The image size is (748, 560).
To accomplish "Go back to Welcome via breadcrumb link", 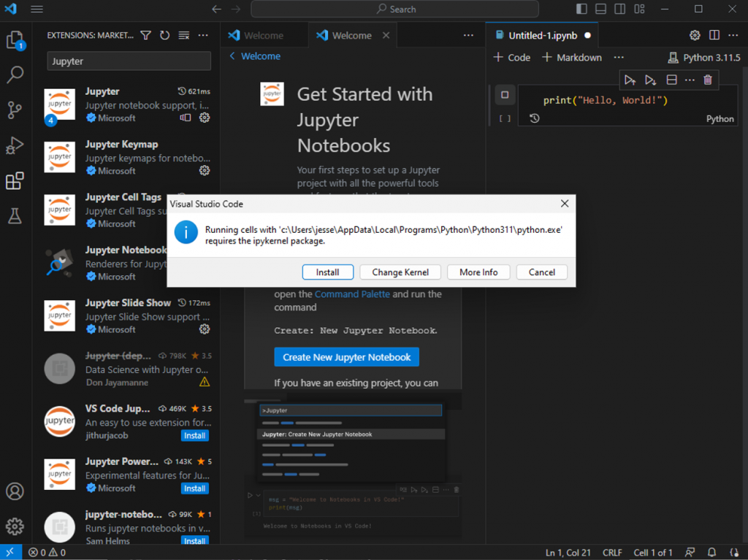I will 255,56.
